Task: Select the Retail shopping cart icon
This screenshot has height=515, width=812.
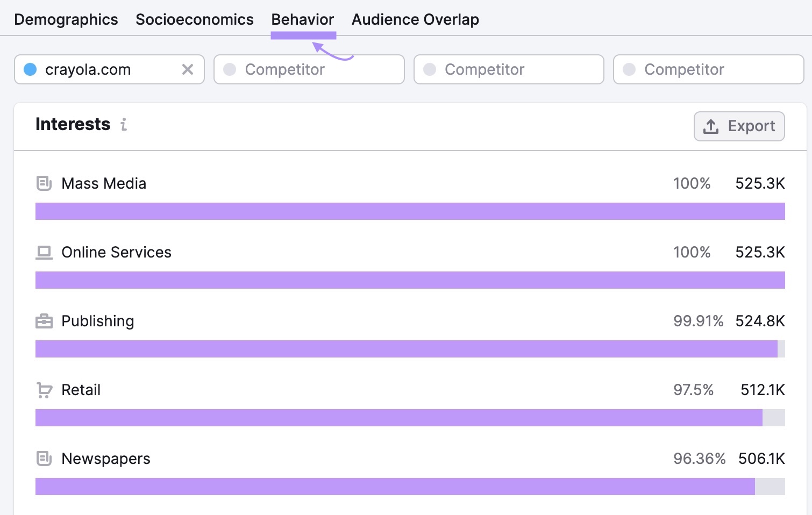Action: (44, 390)
